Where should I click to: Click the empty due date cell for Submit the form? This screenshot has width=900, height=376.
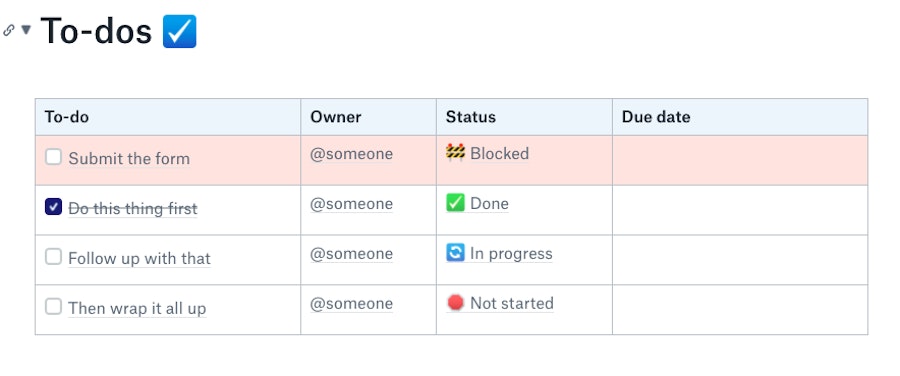pos(740,160)
